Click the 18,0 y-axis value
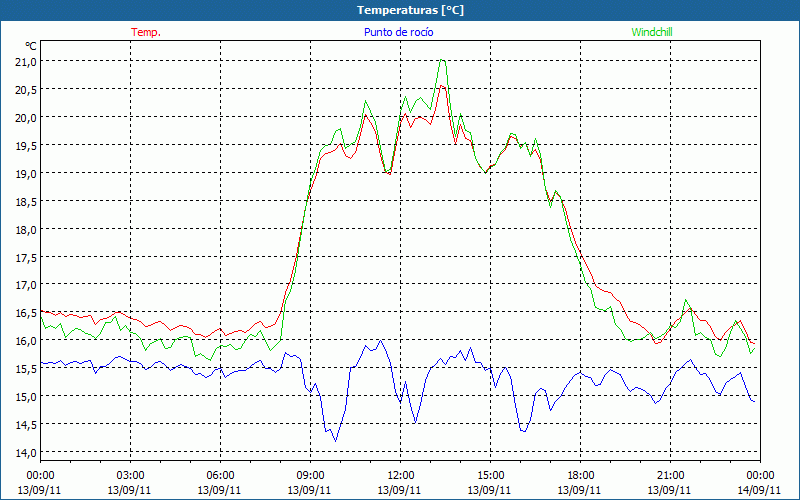Screen dimensions: 800x500 pyautogui.click(x=26, y=229)
